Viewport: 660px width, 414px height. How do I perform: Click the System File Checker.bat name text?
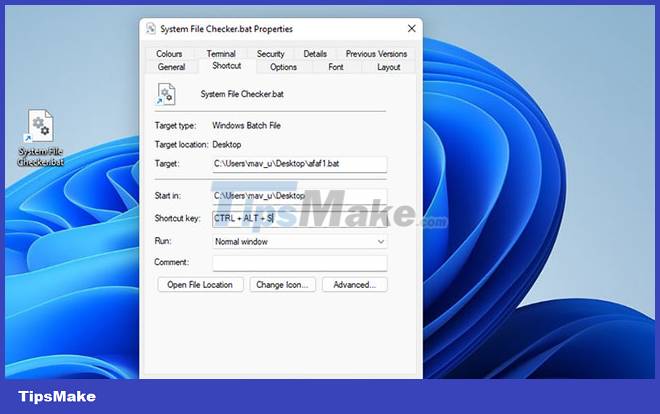[x=242, y=94]
